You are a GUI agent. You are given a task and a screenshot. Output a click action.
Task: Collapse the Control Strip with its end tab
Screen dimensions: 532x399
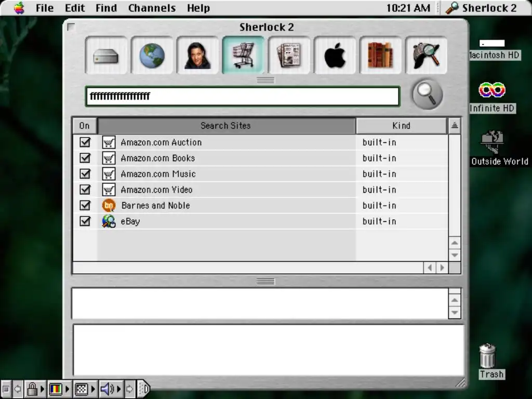144,389
